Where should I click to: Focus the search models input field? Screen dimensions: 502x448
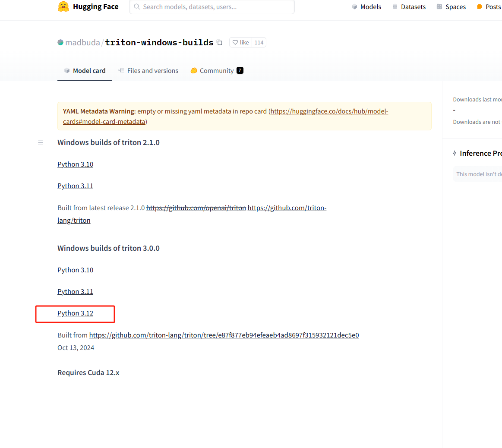[212, 7]
